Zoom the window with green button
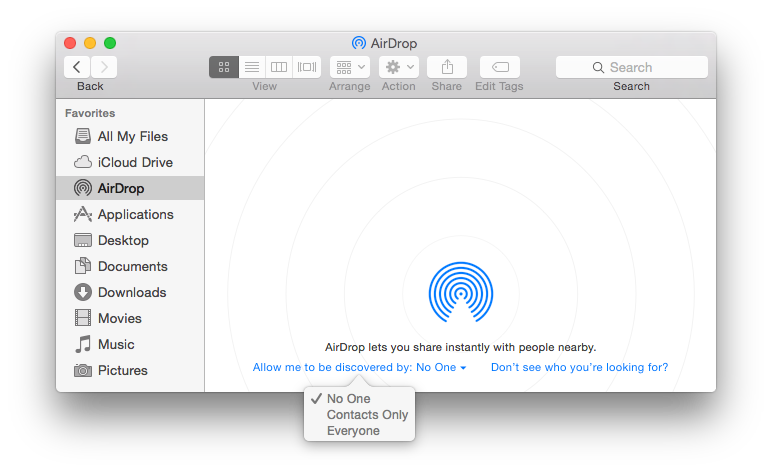 (110, 43)
